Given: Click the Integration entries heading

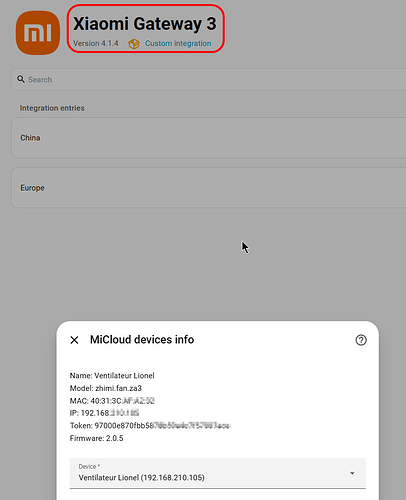Looking at the screenshot, I should [52, 108].
